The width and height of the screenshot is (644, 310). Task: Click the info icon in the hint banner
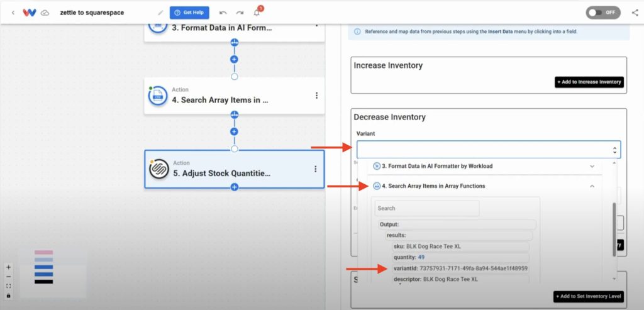coord(357,31)
